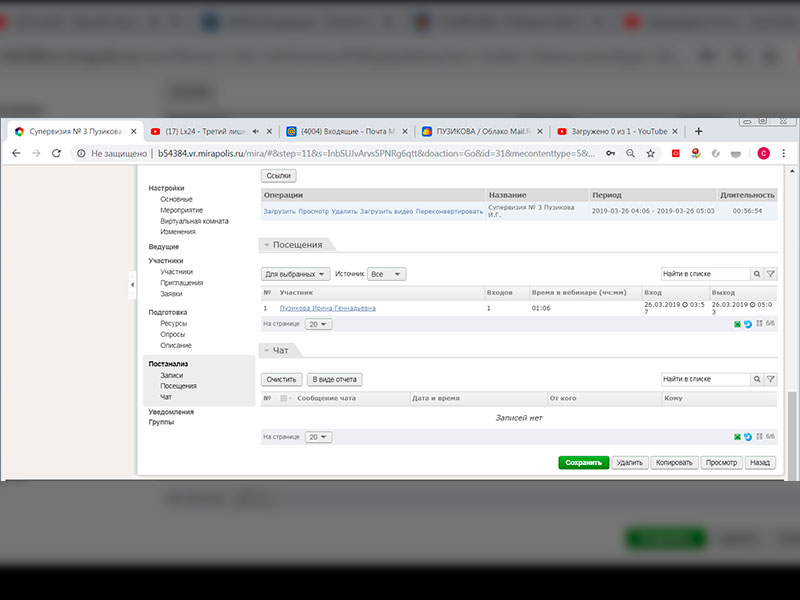Click the 'Переконвертировать' link
Viewport: 800px width, 600px height.
click(449, 211)
